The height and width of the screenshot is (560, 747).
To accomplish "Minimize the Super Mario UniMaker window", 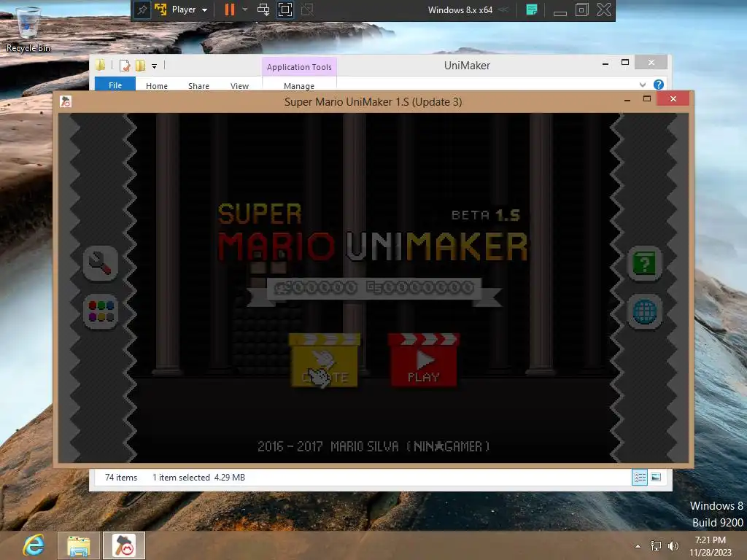I will click(x=627, y=99).
